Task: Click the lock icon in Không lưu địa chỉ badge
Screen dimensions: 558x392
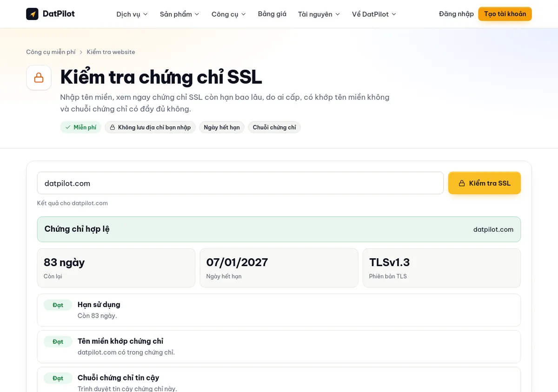Action: click(x=112, y=127)
